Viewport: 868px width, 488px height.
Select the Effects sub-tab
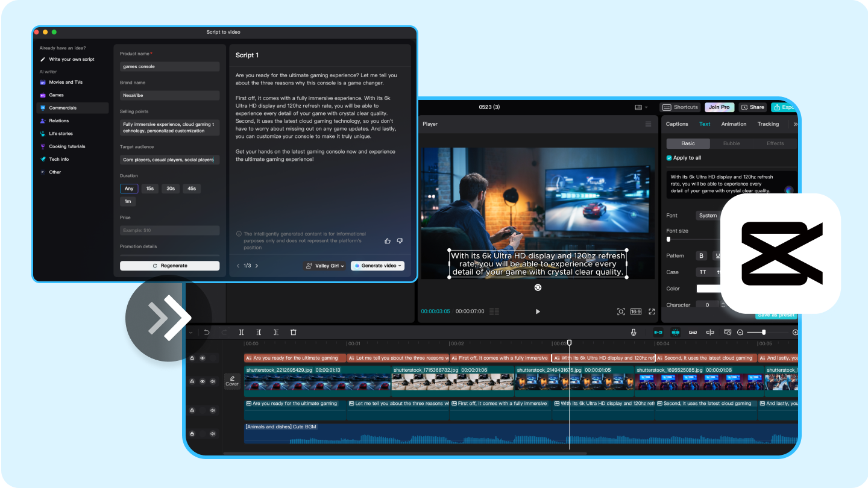(x=775, y=143)
